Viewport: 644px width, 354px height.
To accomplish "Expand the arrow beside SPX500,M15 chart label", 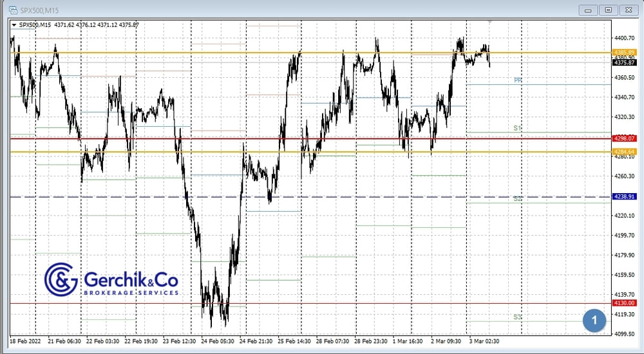I will 14,24.
